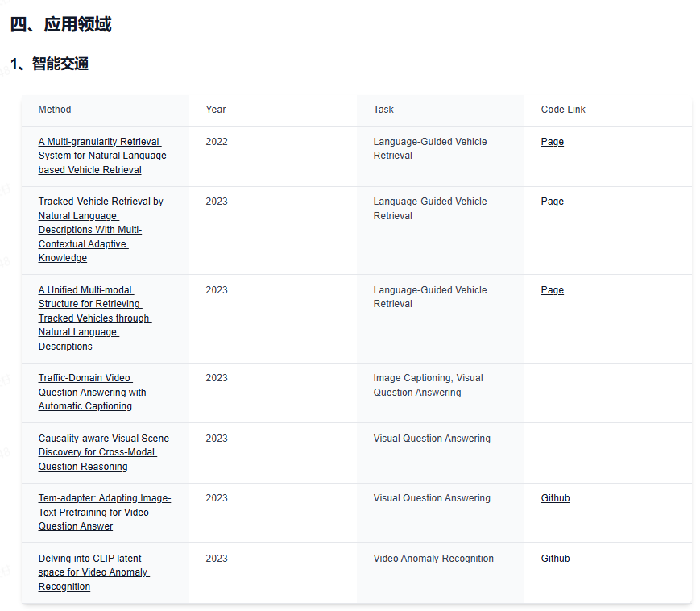Open 'A Unified Multi-modal Structure' paper link
This screenshot has height=611, width=700.
tap(95, 318)
